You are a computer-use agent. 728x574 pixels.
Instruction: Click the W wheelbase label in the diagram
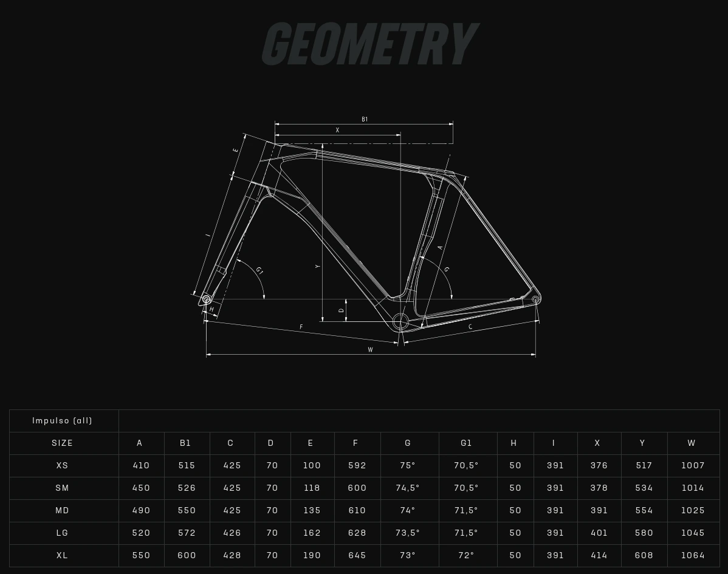(x=370, y=350)
